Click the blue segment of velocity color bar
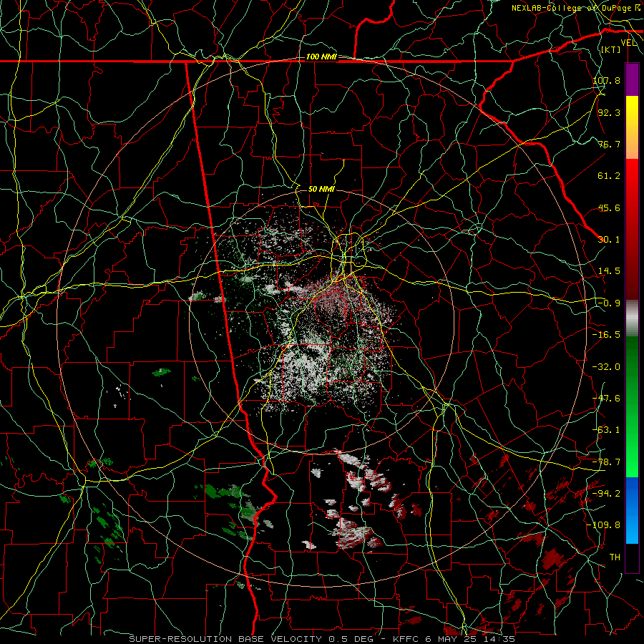The height and width of the screenshot is (644, 644). [x=632, y=510]
